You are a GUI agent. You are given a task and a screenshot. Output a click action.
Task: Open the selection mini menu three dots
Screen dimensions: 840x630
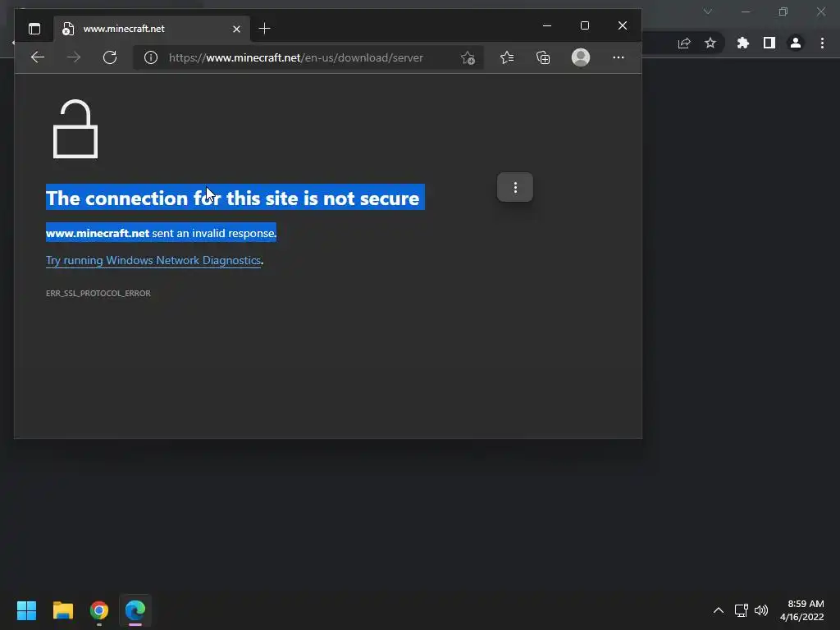coord(515,188)
